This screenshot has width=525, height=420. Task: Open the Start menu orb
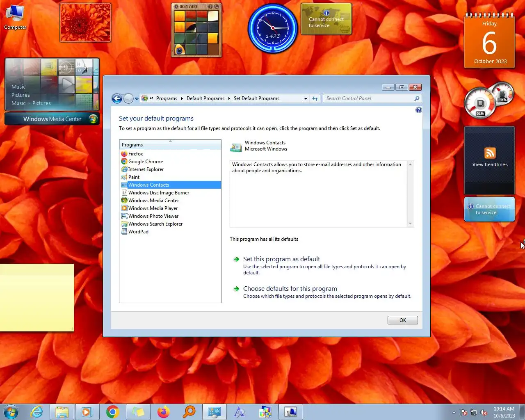click(x=11, y=412)
